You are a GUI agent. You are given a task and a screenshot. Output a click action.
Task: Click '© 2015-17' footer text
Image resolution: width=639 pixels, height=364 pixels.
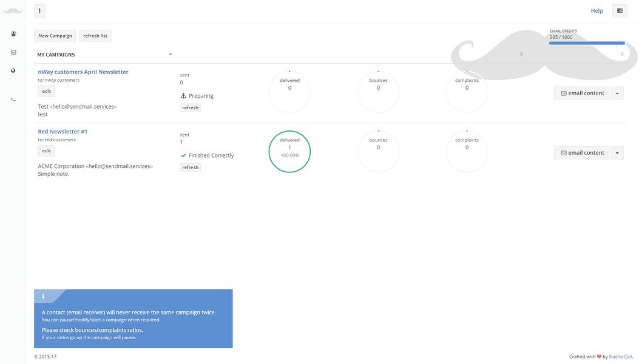[x=46, y=356]
